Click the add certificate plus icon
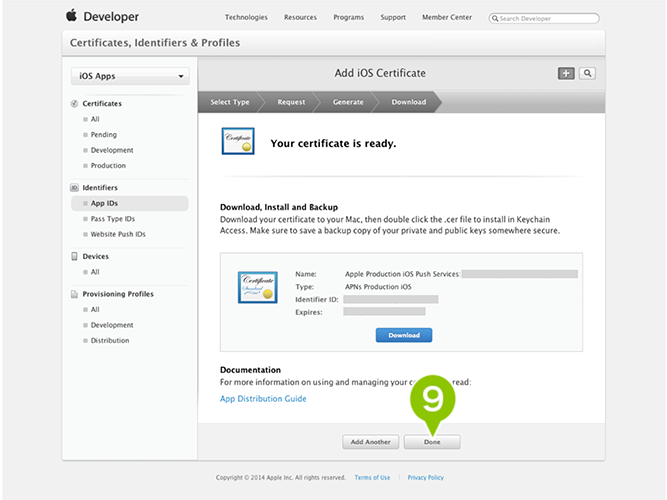The height and width of the screenshot is (500, 667). tap(566, 73)
